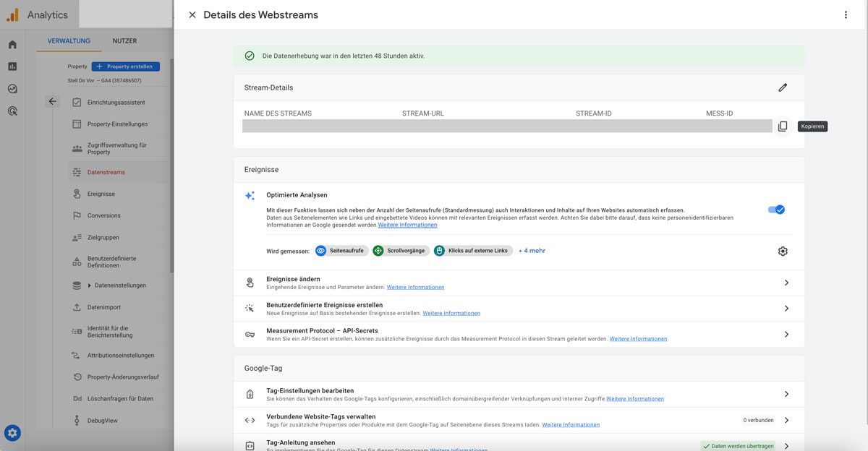Edit stream details with the pencil icon
Viewport: 868px width, 451px height.
783,87
